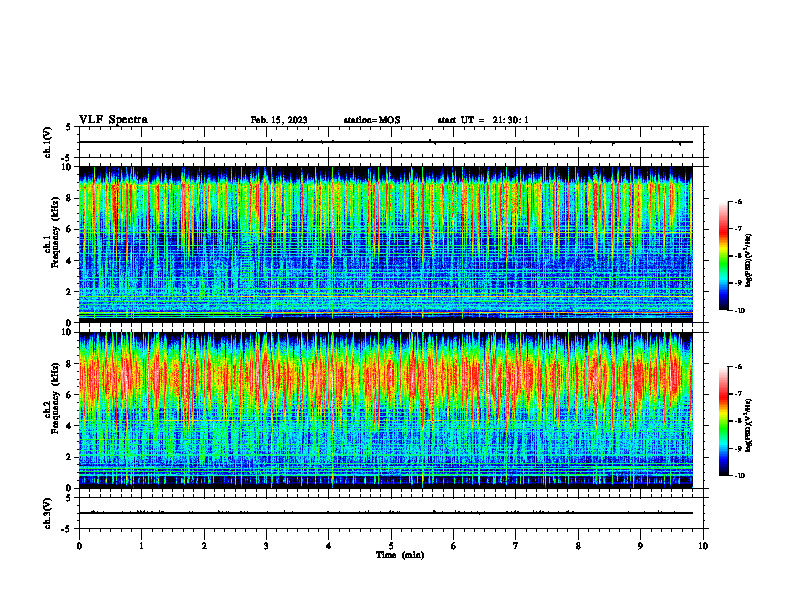Click the ch.1 frequency axis "2" tick label
This screenshot has width=792, height=612.
pos(70,292)
